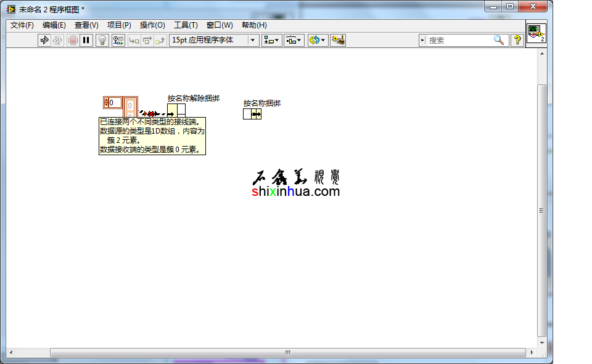Image resolution: width=592 pixels, height=364 pixels.
Task: Toggle Highlight Execution lightbulb
Action: pyautogui.click(x=102, y=40)
